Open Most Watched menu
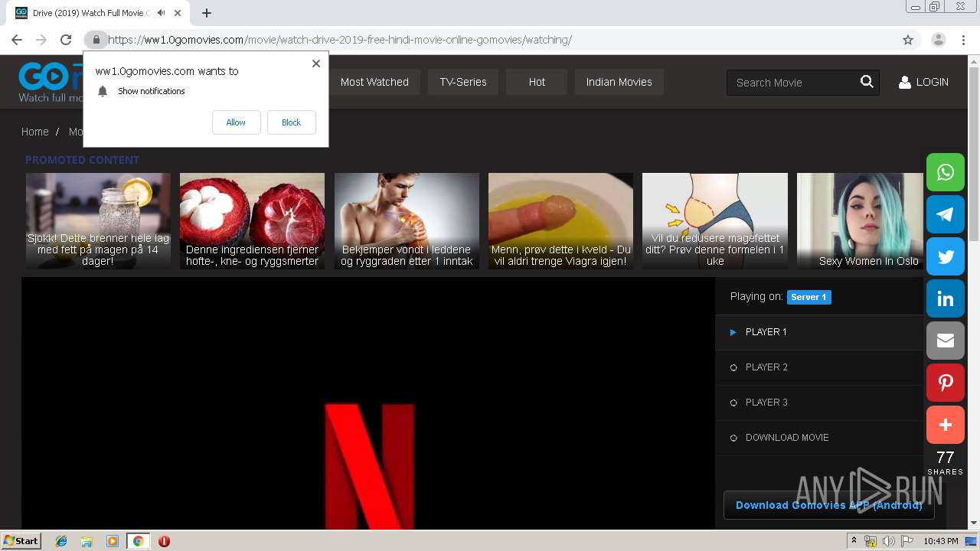Screen dimensions: 980x551 coord(374,82)
